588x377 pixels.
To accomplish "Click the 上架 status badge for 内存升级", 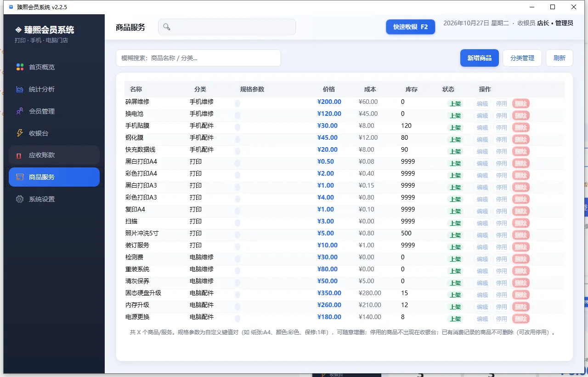I will [x=455, y=307].
